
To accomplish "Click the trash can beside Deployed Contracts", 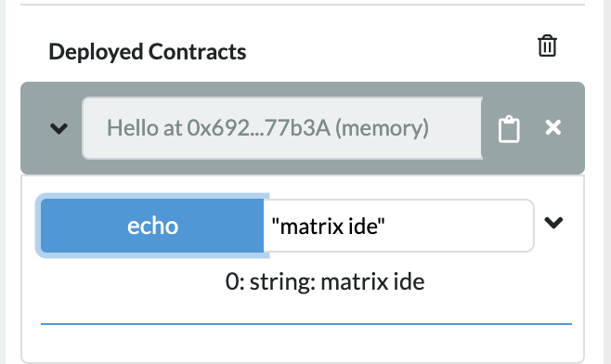I will [x=547, y=46].
